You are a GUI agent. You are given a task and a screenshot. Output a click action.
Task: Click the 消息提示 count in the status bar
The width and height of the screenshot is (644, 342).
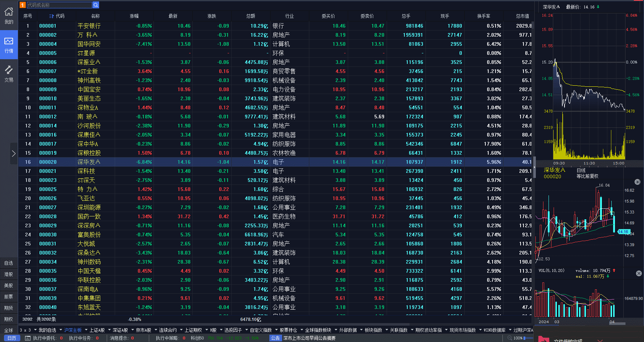tap(132, 338)
